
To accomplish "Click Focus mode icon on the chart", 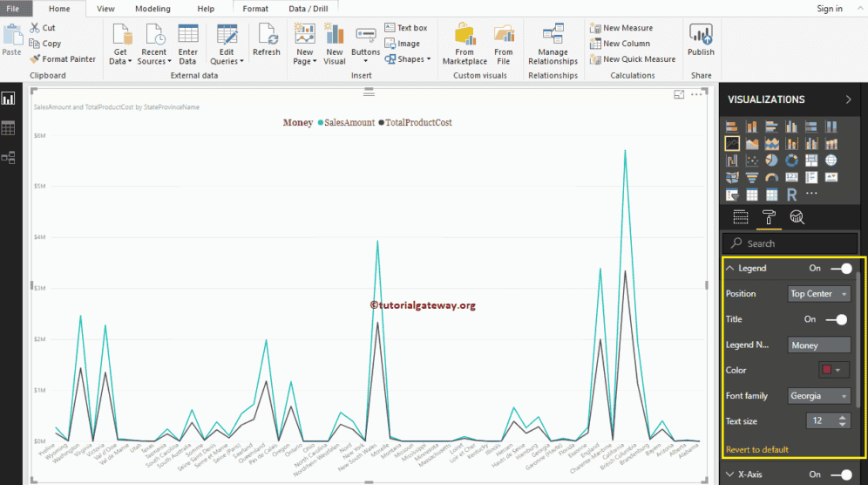I will coord(679,95).
